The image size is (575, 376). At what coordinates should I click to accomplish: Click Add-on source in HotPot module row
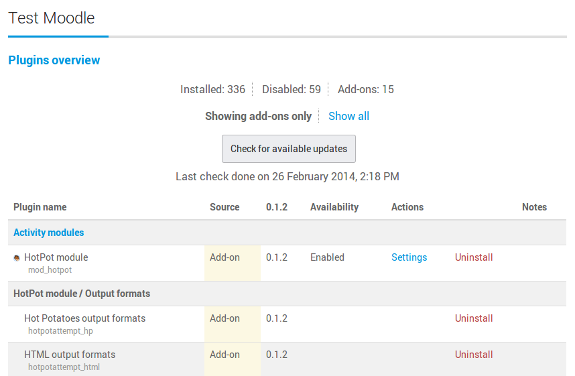tap(224, 258)
